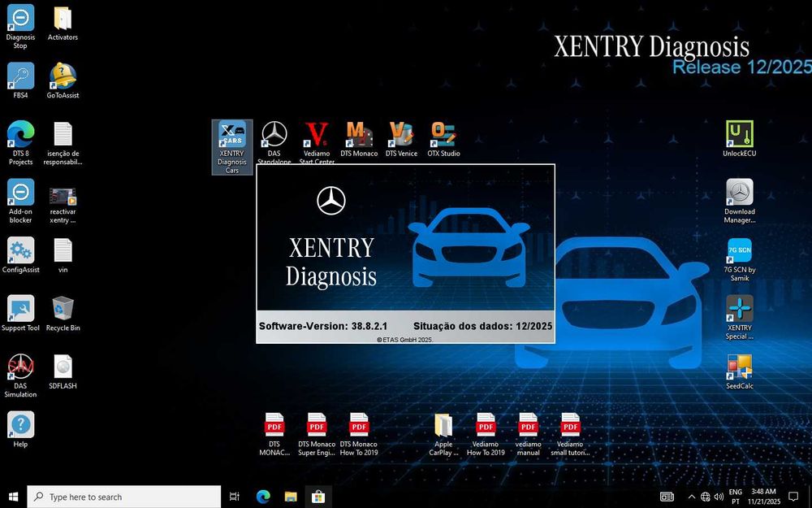Open Task View on the taskbar

click(x=235, y=497)
